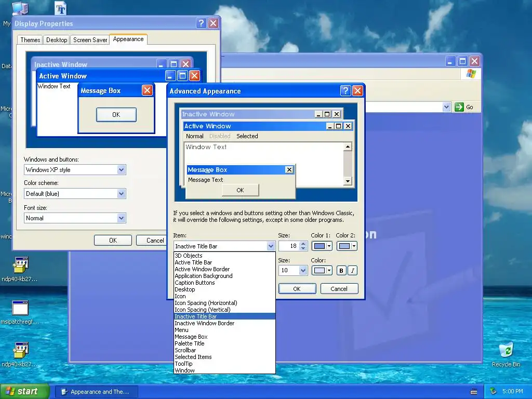Click OK in Advanced preview message box
The width and height of the screenshot is (532, 399).
[x=240, y=190]
